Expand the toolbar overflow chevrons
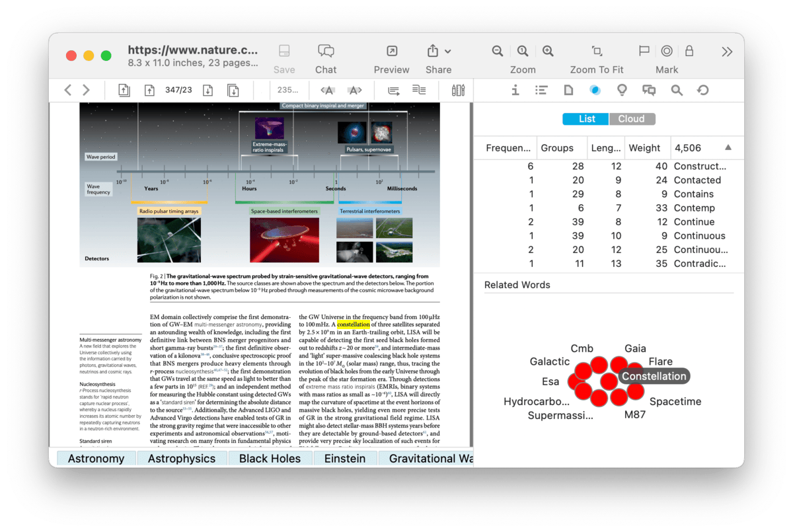793x532 pixels. [726, 52]
